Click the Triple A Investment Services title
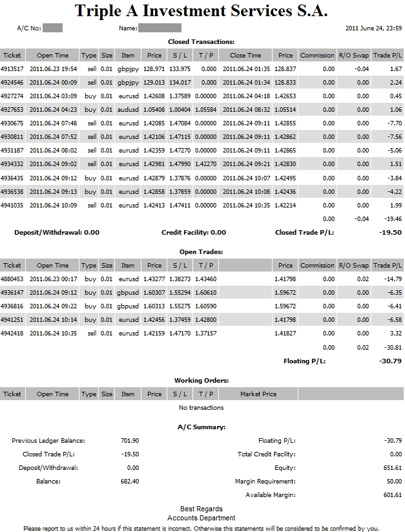This screenshot has height=532, width=405. (x=202, y=11)
